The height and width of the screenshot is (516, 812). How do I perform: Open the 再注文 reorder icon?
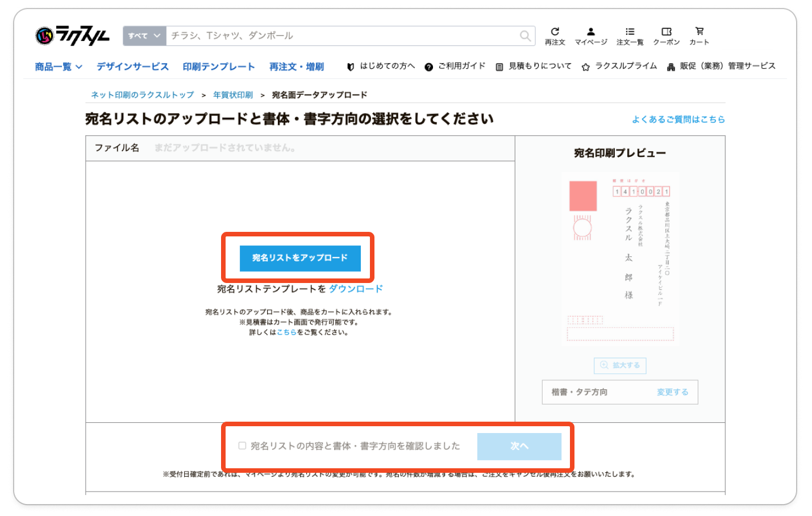555,36
